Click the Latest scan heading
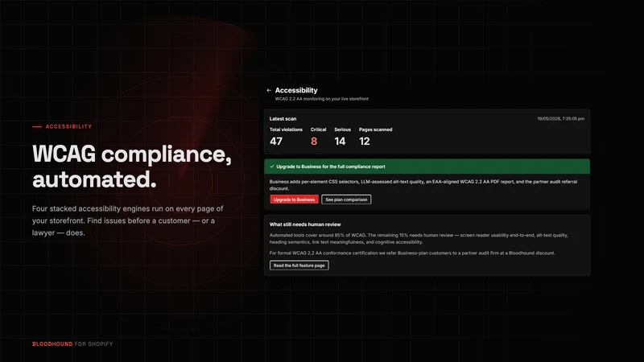This screenshot has width=644, height=362. tap(283, 118)
